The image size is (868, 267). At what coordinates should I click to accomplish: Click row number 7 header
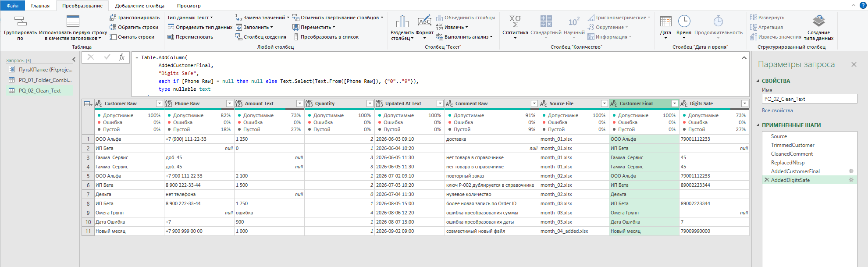pyautogui.click(x=88, y=194)
